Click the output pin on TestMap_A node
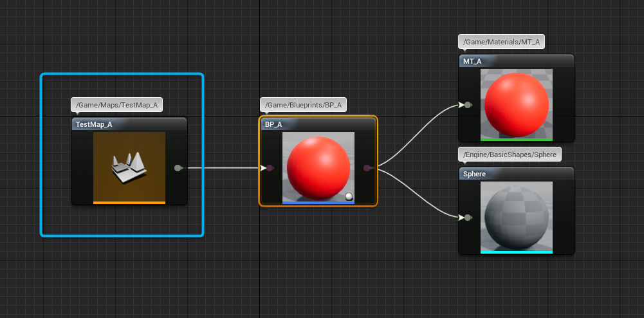Screen dimensions: 644x318 [x=178, y=167]
